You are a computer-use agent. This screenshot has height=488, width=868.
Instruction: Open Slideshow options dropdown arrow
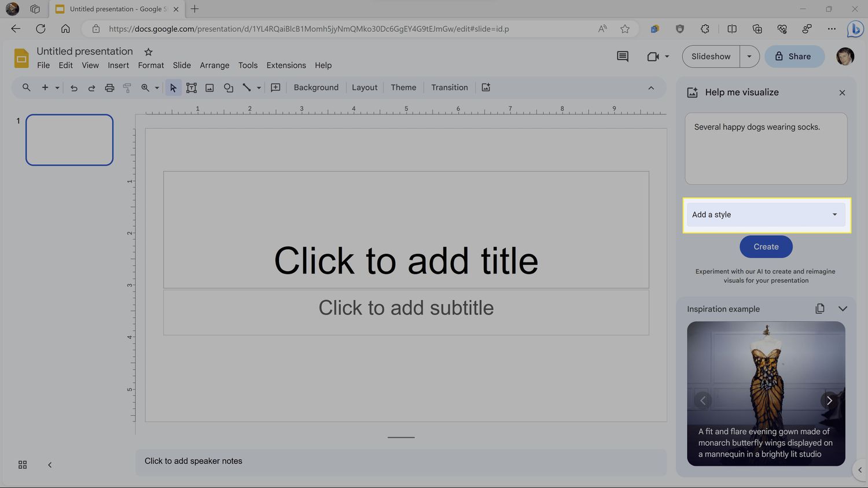pos(749,57)
